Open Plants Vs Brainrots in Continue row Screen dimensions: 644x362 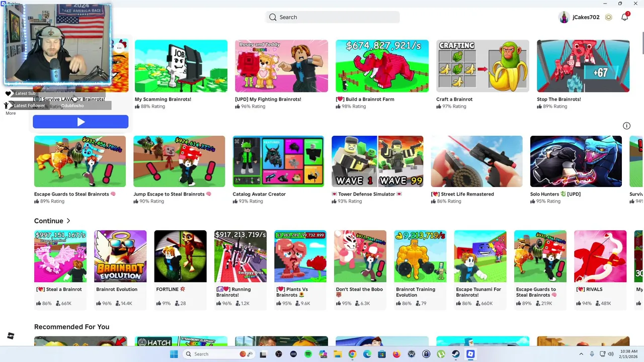point(300,256)
